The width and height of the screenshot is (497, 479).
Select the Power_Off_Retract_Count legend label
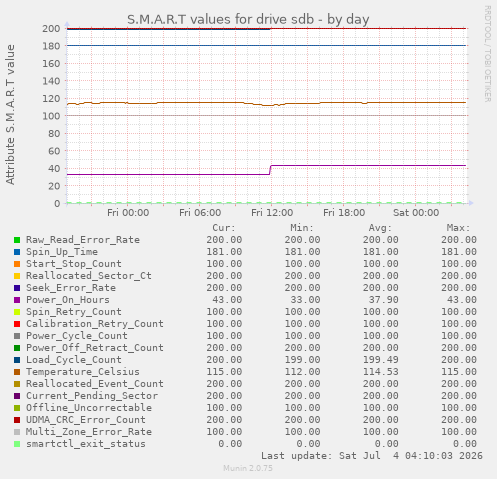click(95, 348)
